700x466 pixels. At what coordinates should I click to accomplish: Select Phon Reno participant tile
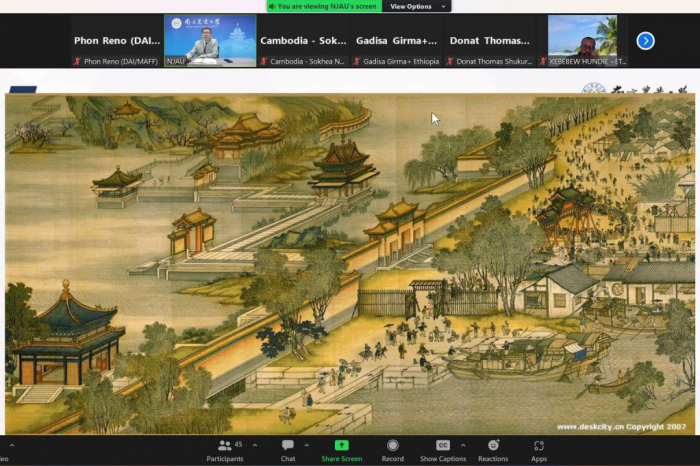click(116, 41)
